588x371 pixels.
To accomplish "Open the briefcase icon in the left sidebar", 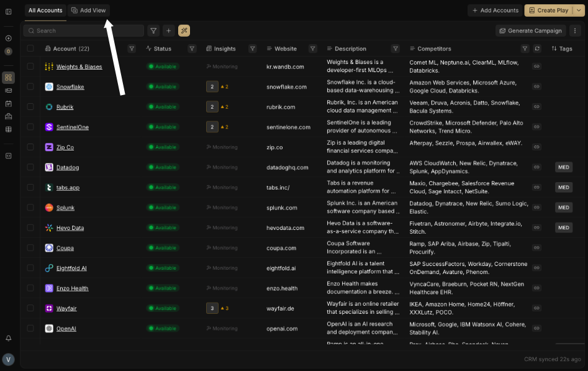I will coord(8,116).
